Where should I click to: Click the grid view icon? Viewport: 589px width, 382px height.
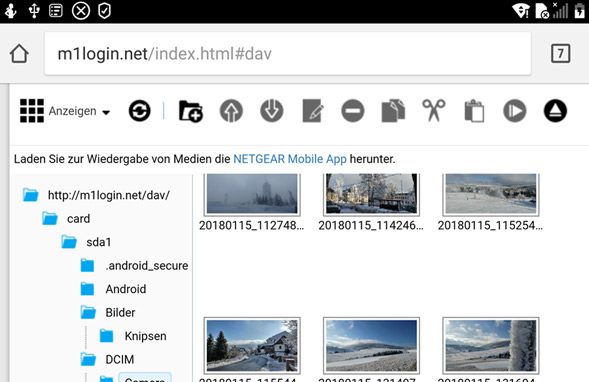32,111
